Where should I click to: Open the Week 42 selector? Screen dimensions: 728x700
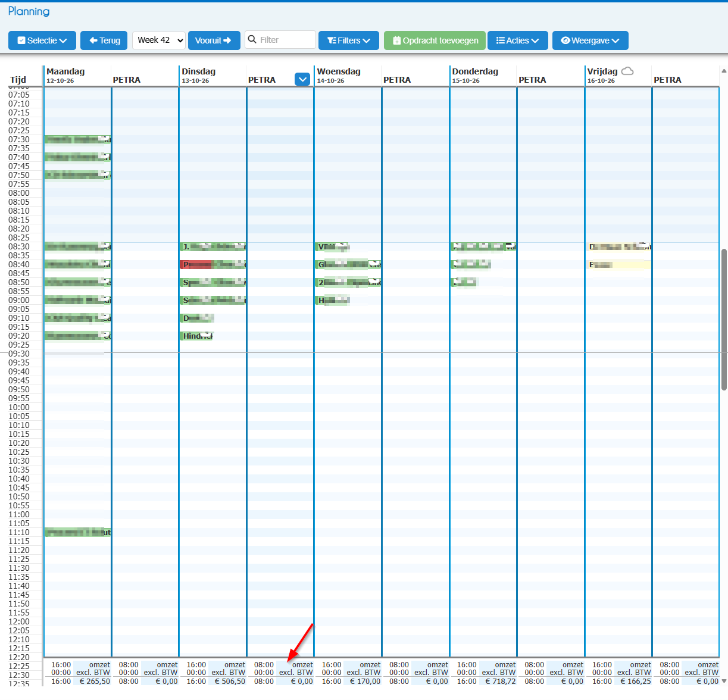[159, 40]
